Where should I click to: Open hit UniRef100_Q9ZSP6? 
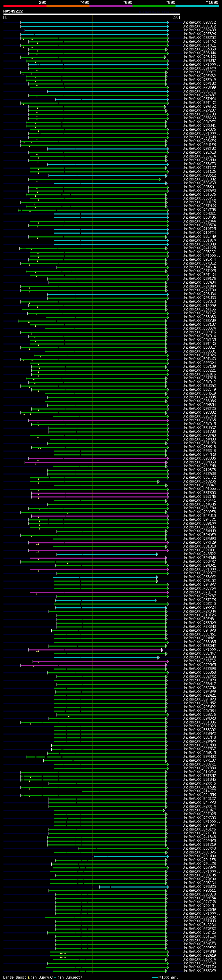pyautogui.click(x=199, y=34)
